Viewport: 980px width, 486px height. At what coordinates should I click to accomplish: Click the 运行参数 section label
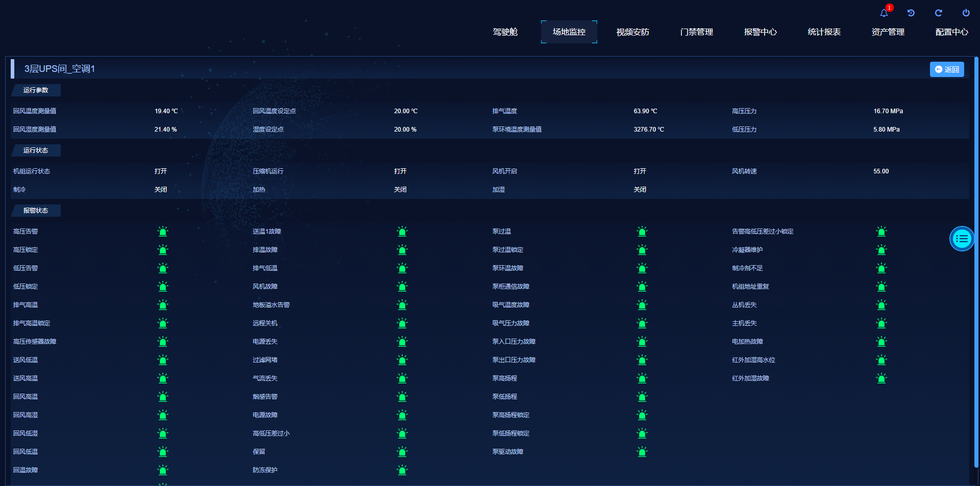pyautogui.click(x=36, y=90)
